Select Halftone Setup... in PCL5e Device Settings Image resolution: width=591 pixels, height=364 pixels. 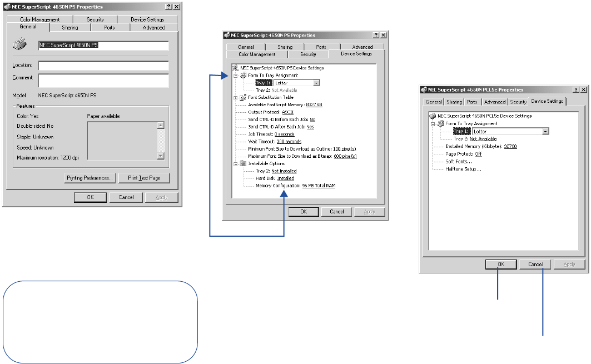[463, 169]
